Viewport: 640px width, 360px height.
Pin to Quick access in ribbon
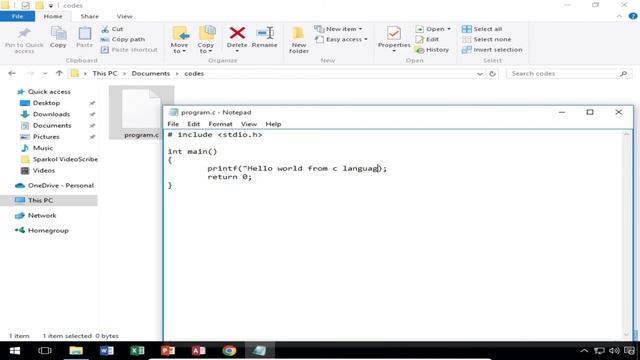point(24,40)
